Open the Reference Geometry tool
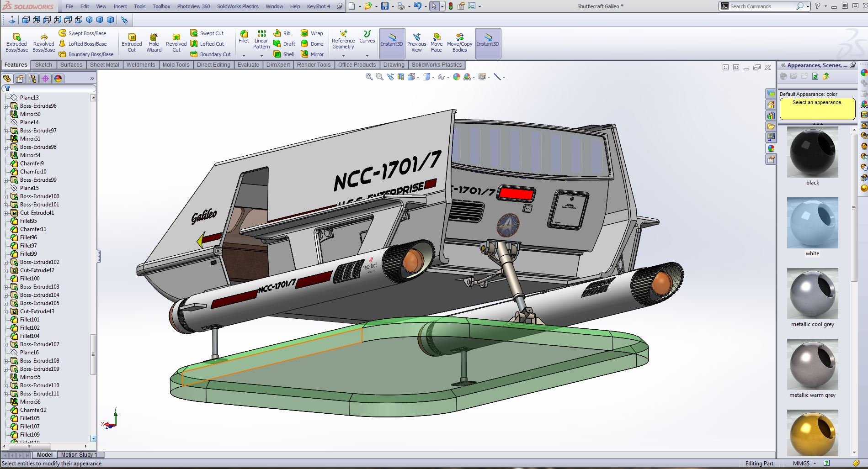 tap(343, 40)
